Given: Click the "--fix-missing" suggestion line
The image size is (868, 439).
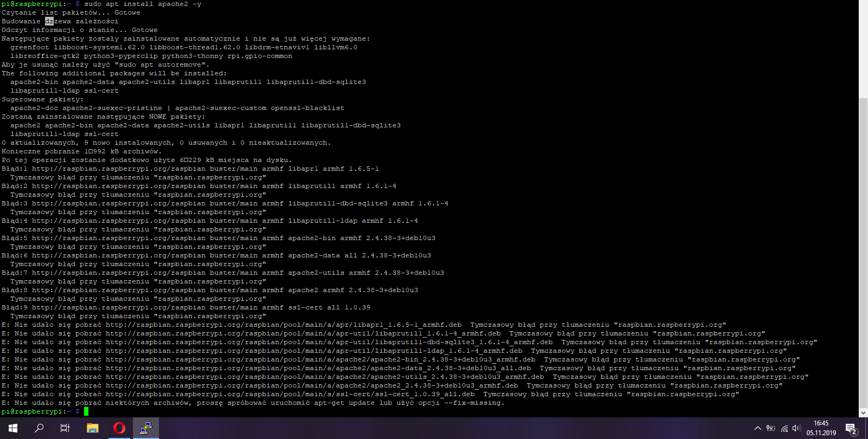Looking at the screenshot, I should (253, 403).
